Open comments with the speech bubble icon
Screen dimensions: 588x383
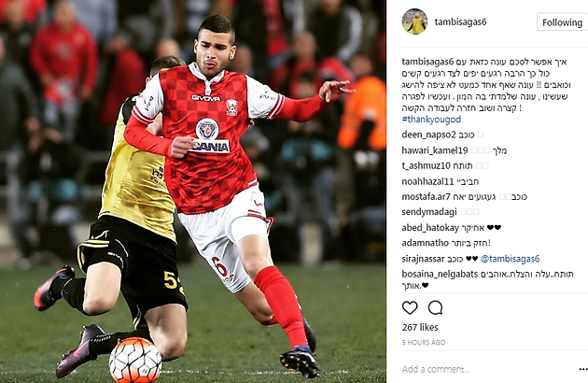point(435,308)
